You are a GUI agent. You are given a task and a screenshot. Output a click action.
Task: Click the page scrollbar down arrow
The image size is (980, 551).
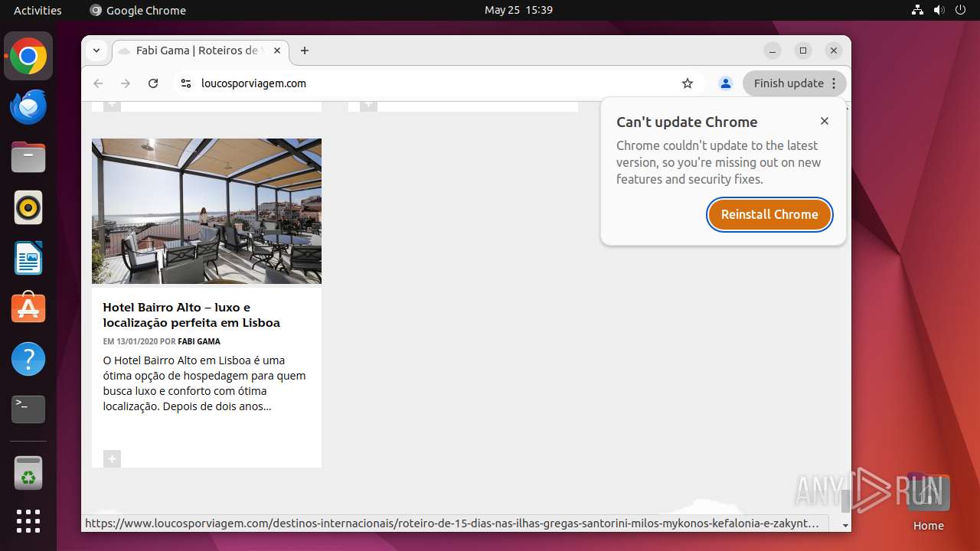(x=845, y=526)
